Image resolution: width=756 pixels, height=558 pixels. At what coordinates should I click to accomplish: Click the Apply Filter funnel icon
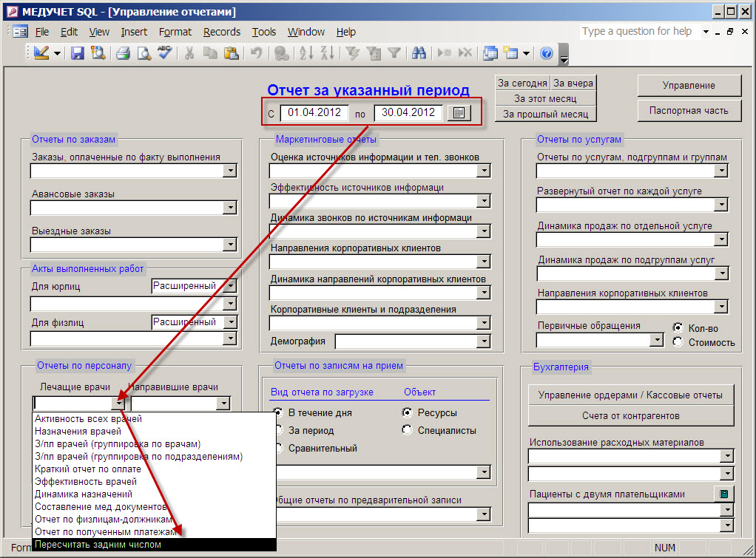tap(394, 53)
